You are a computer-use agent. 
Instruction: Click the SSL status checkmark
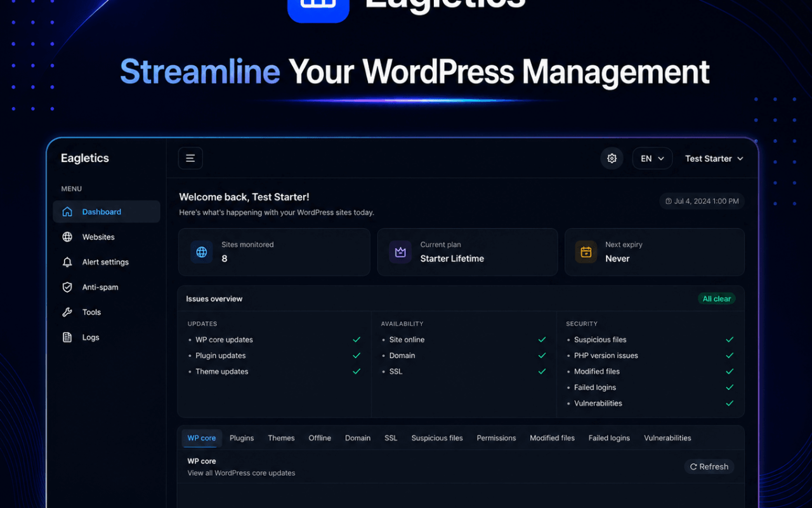pos(542,371)
